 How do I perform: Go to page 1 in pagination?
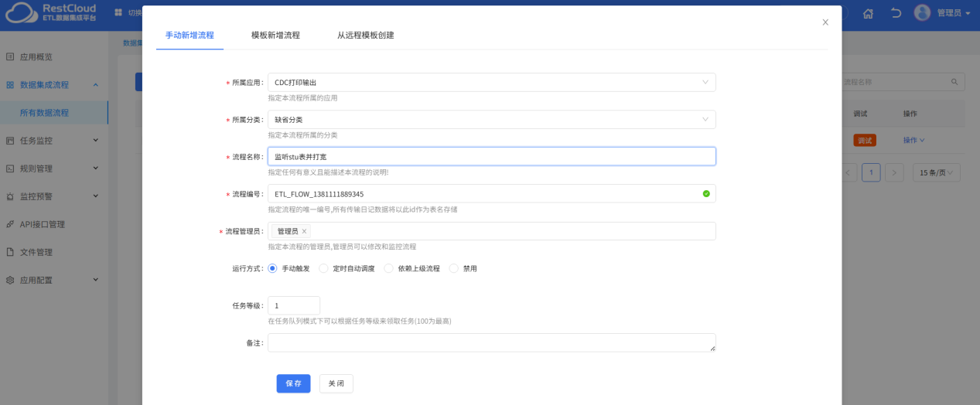tap(871, 172)
